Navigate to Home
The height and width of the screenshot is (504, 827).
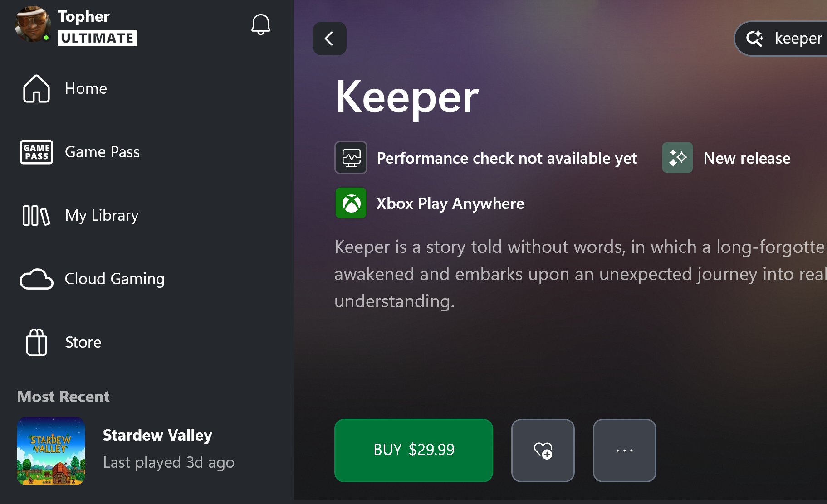86,88
